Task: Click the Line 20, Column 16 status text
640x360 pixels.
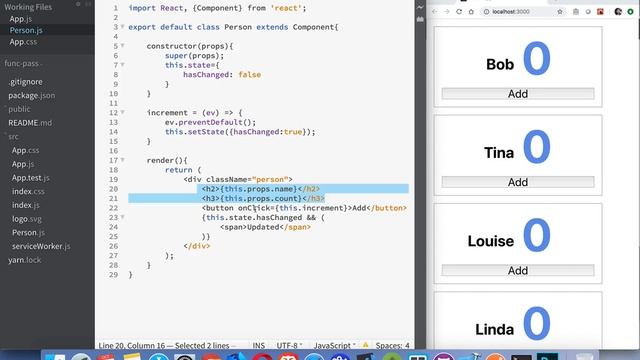Action: coord(131,345)
